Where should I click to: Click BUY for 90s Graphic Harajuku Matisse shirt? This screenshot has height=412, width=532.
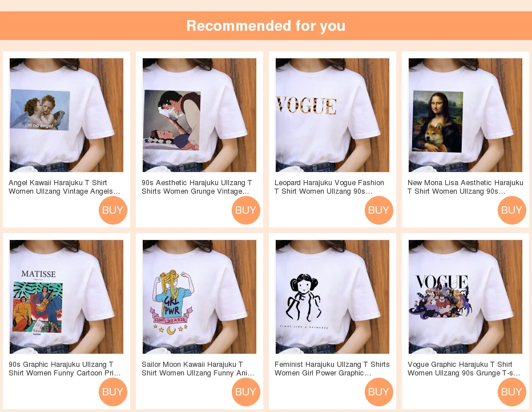coord(113,391)
